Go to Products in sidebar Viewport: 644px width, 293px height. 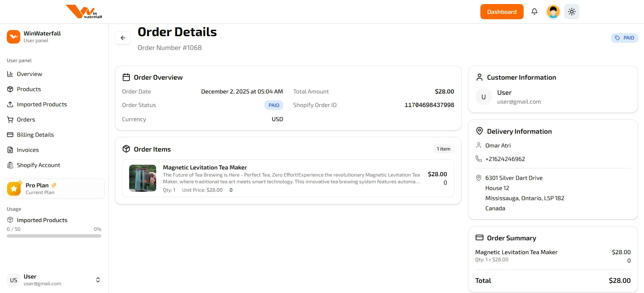[x=29, y=89]
